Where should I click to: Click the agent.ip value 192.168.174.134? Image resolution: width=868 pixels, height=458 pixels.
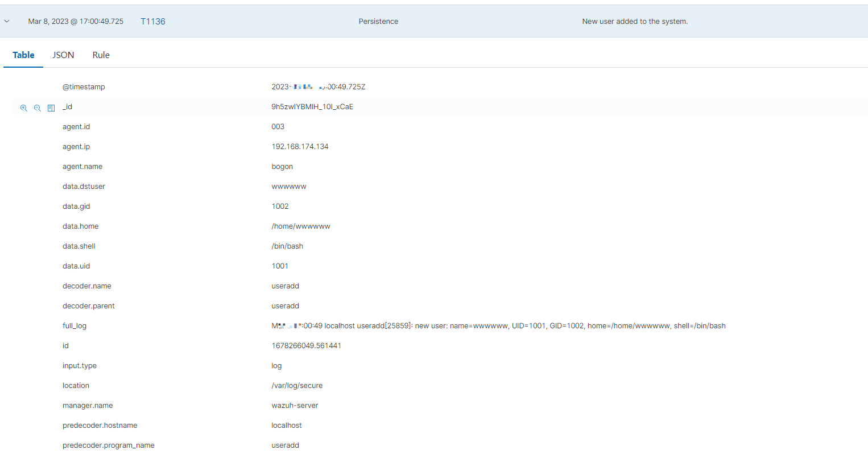[x=300, y=147]
